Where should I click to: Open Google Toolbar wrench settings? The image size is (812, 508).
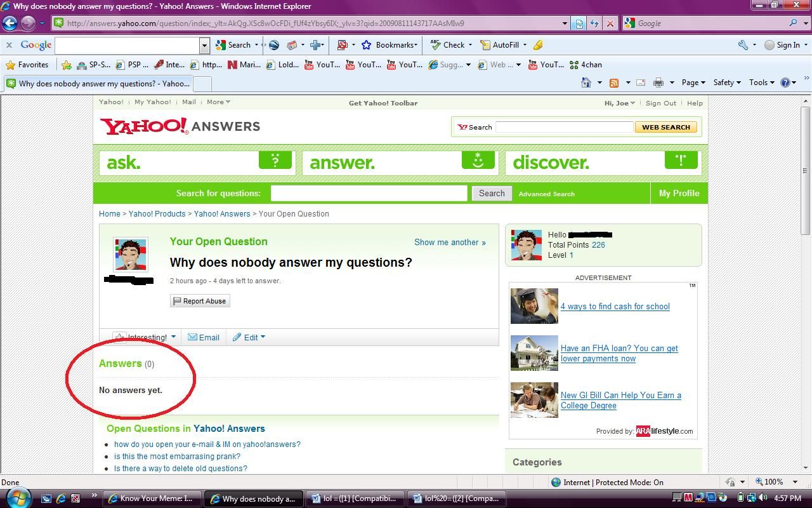[x=743, y=45]
